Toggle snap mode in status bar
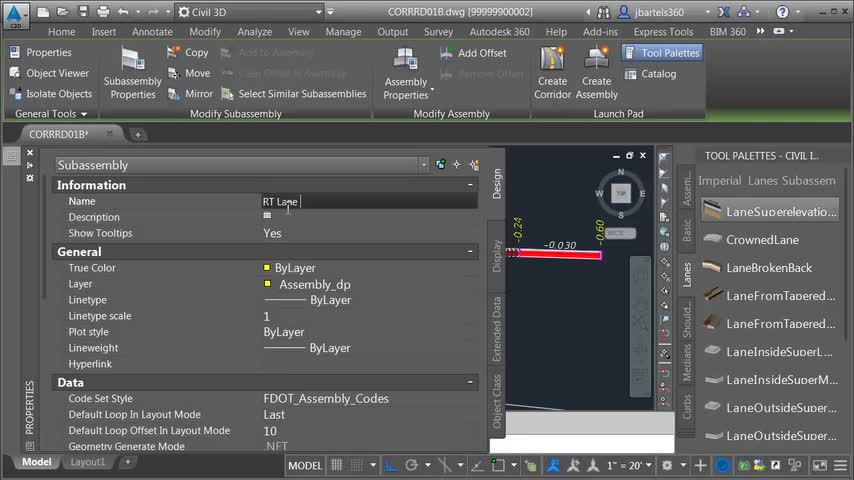854x480 pixels. coord(356,465)
